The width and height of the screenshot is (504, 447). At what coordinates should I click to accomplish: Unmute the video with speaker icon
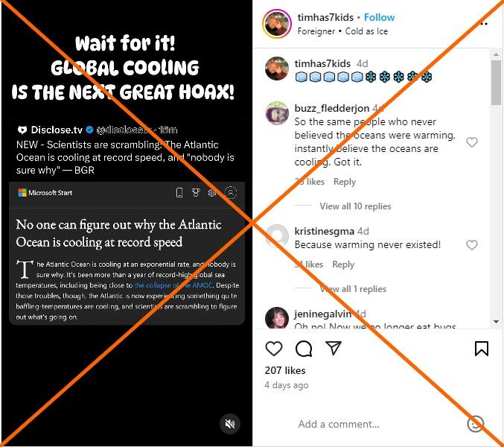[x=230, y=424]
